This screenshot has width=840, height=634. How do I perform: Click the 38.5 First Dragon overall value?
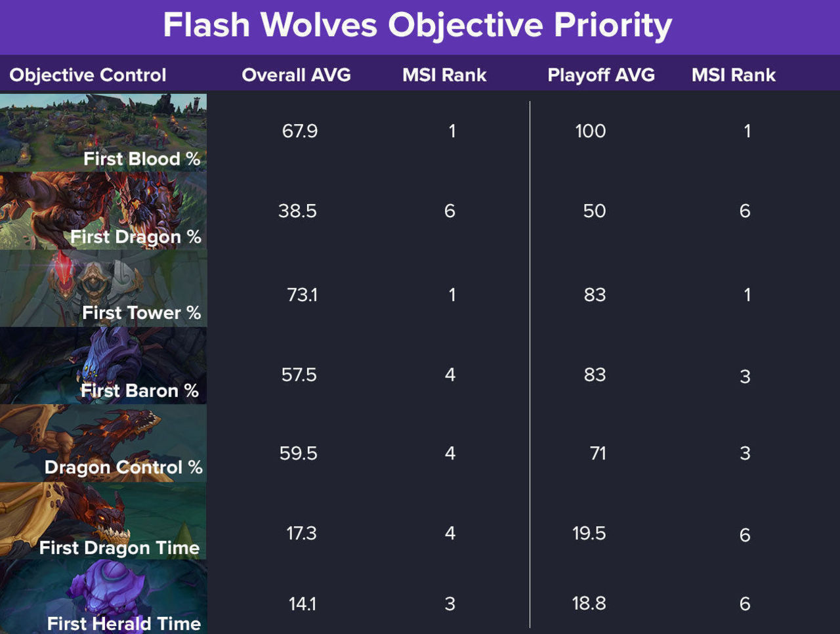[x=297, y=211]
